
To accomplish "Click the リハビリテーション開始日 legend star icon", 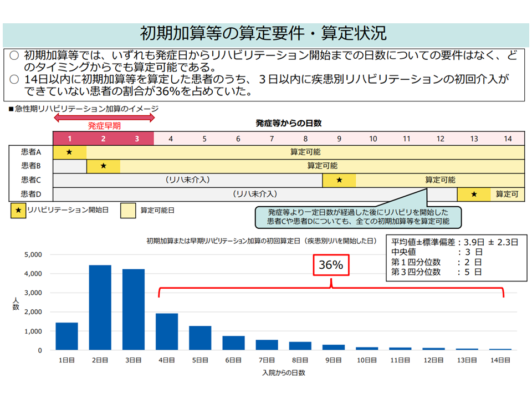I will 18,211.
